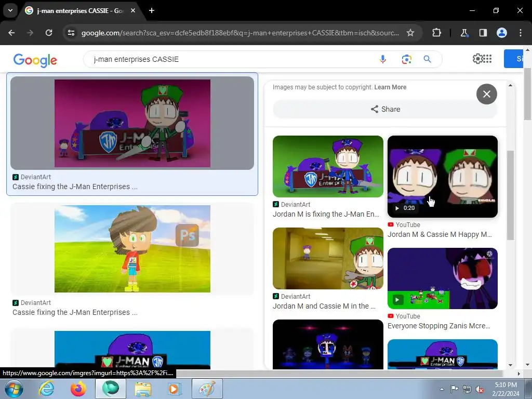
Task: Open the blue J-MAN logo thumbnail in related images
Action: [443, 354]
